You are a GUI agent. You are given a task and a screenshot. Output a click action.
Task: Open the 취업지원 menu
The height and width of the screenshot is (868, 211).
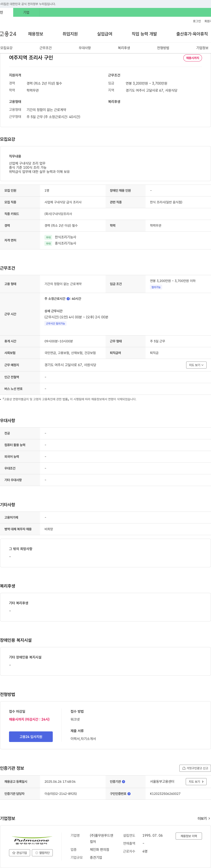(70, 34)
